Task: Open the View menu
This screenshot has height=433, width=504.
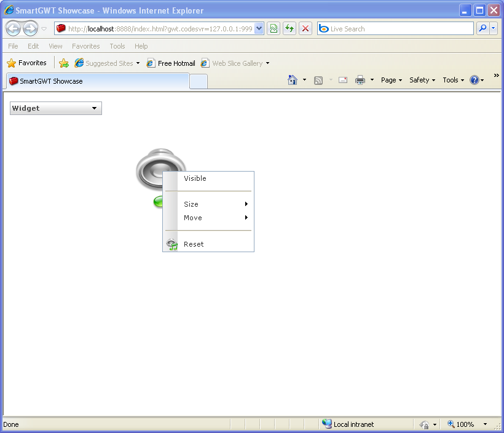Action: point(55,46)
